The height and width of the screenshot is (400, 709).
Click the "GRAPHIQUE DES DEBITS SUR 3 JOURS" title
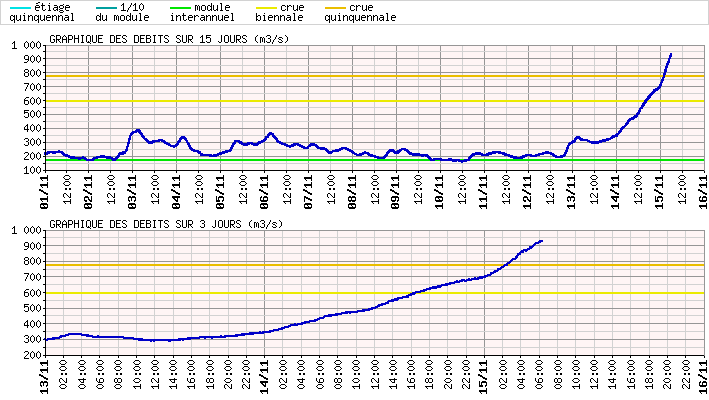click(166, 224)
